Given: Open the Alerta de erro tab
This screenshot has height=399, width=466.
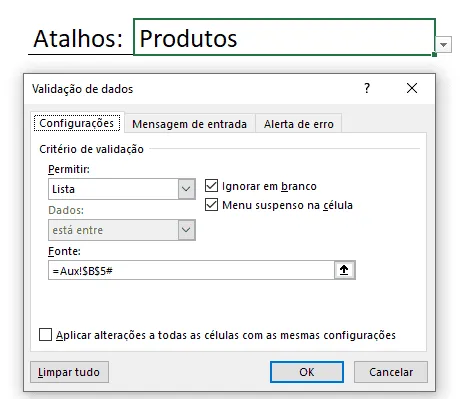Looking at the screenshot, I should [x=299, y=124].
